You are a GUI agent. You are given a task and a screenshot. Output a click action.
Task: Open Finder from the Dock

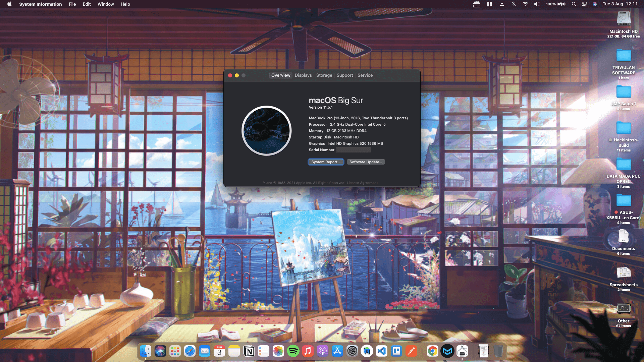(146, 351)
